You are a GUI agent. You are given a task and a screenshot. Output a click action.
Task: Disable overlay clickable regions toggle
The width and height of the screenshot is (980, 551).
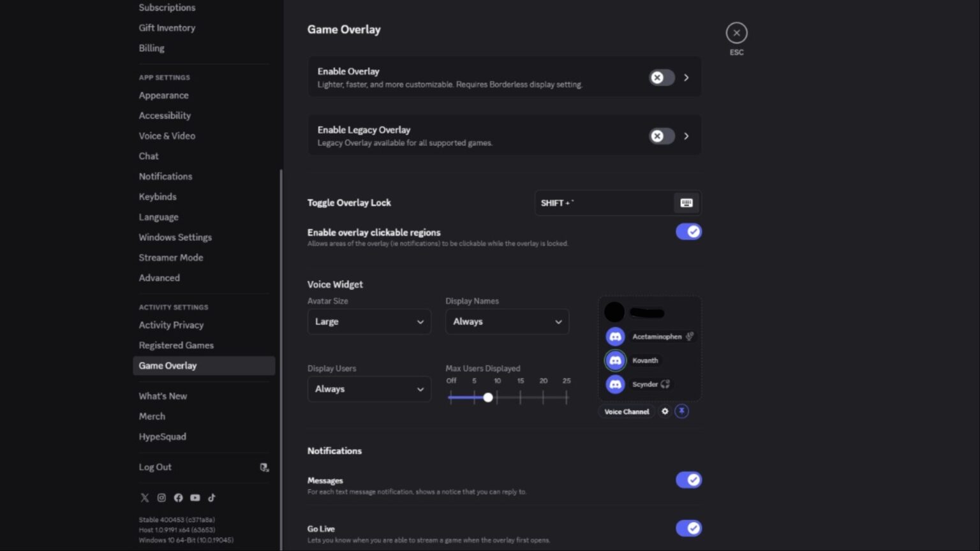688,231
